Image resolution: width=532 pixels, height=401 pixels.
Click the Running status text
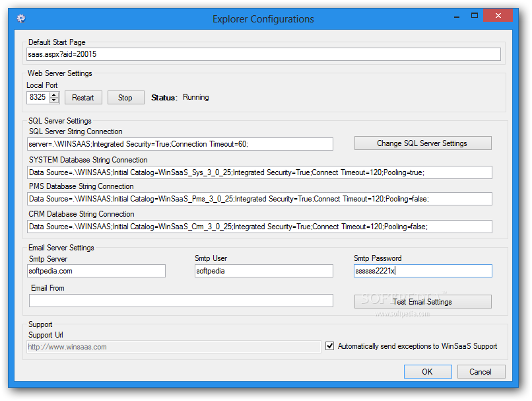coord(196,97)
